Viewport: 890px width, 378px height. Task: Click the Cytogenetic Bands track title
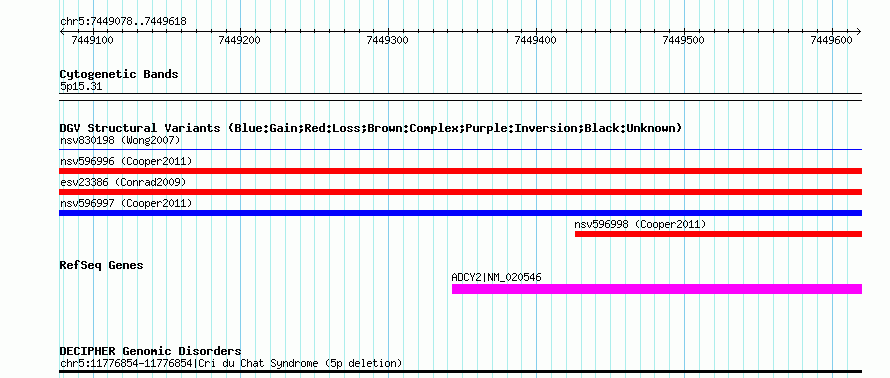pos(119,74)
